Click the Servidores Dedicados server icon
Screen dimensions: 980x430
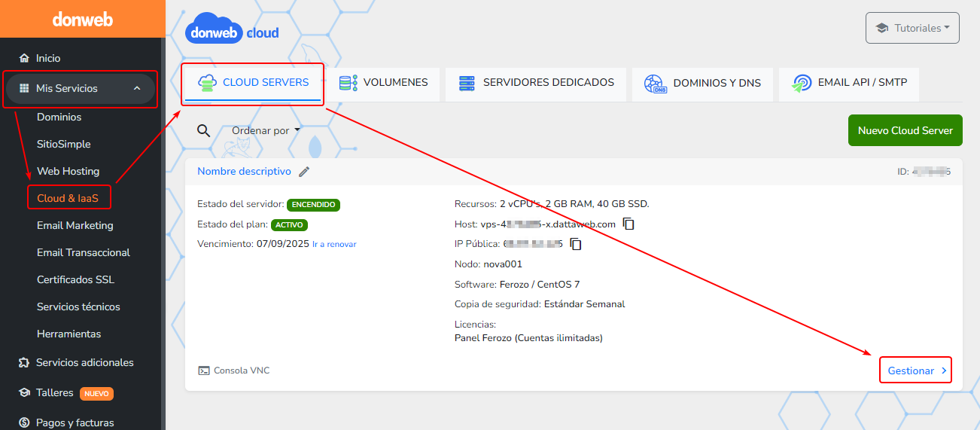point(467,83)
